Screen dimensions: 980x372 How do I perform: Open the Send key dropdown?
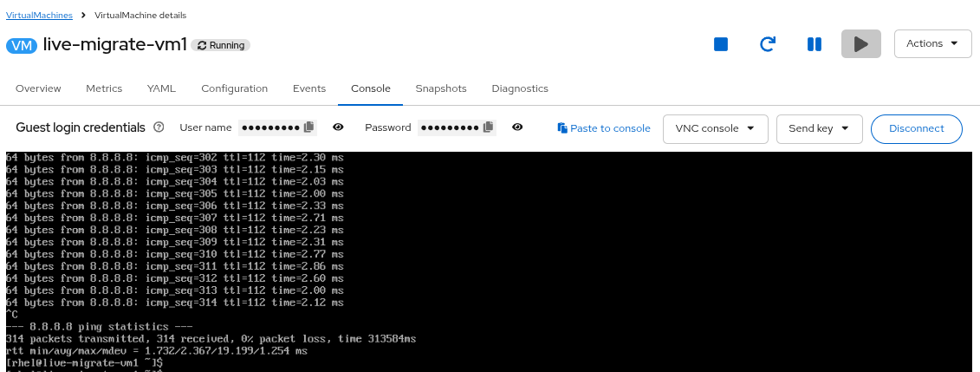click(819, 128)
